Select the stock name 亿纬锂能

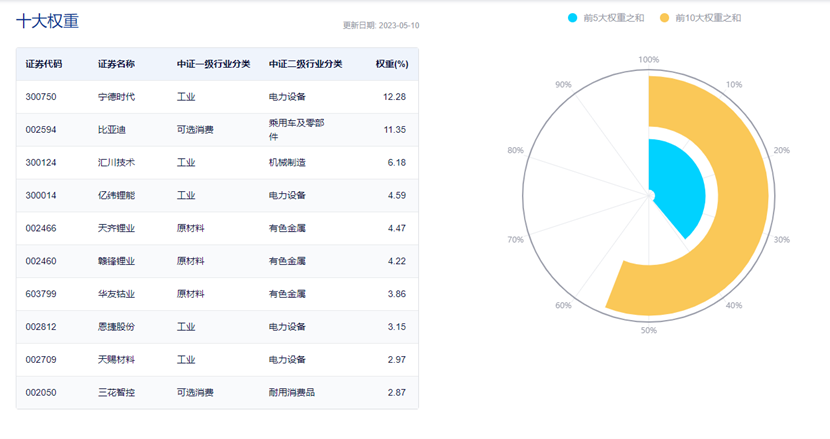(116, 195)
